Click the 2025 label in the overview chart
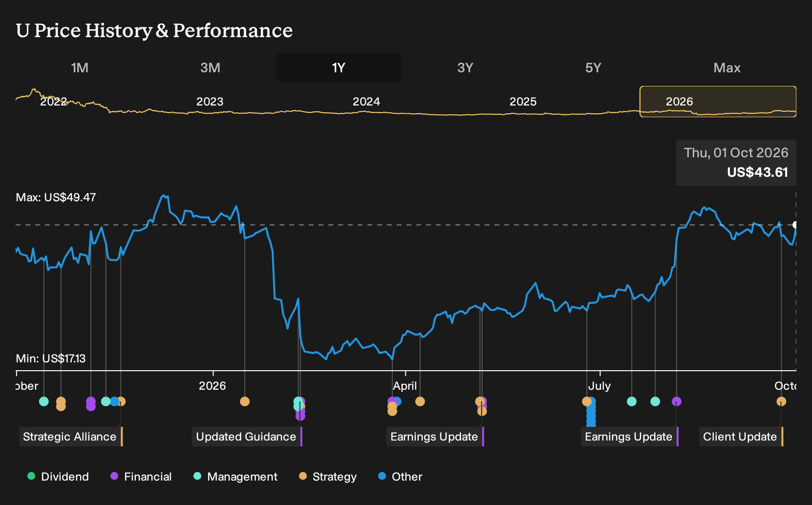The width and height of the screenshot is (812, 505). coord(523,102)
